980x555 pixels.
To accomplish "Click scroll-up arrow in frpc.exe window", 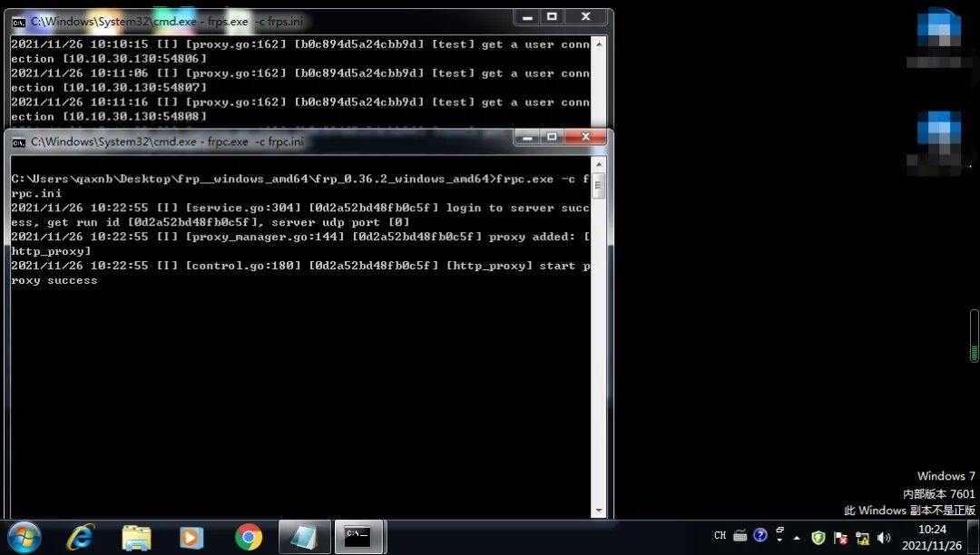I will (x=599, y=164).
